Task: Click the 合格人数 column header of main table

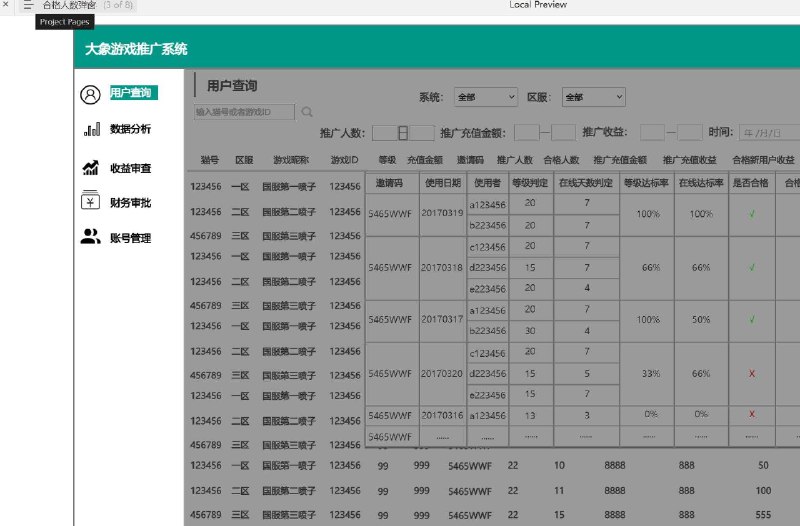Action: [x=561, y=160]
